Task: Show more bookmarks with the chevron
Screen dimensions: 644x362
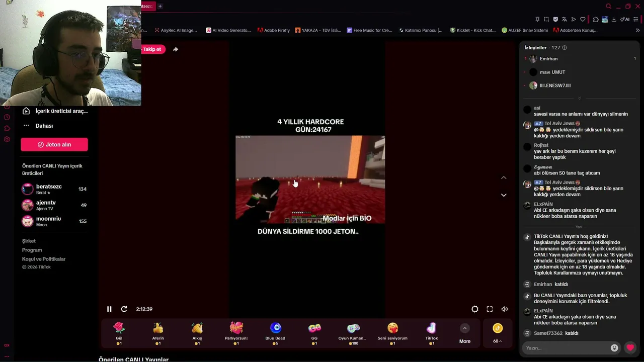Action: pyautogui.click(x=638, y=30)
